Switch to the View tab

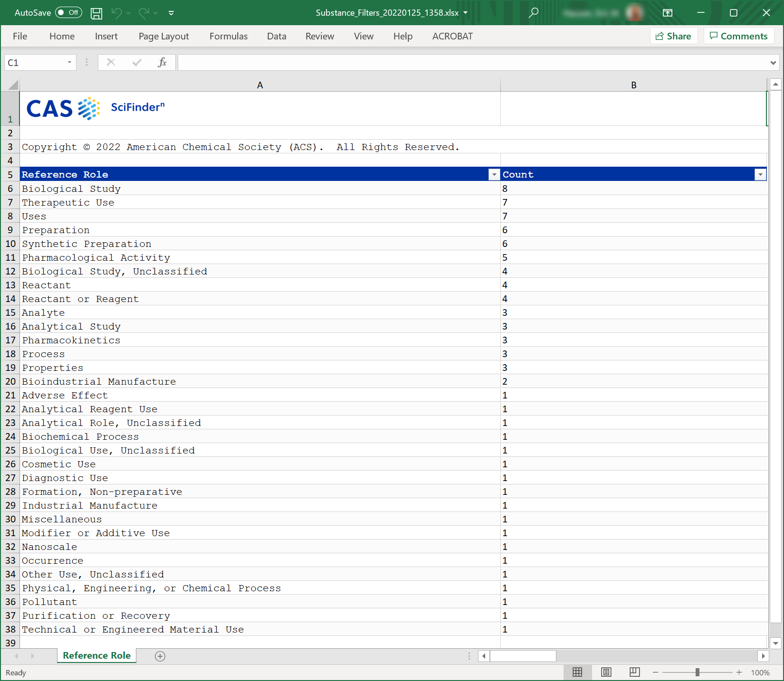[x=363, y=36]
